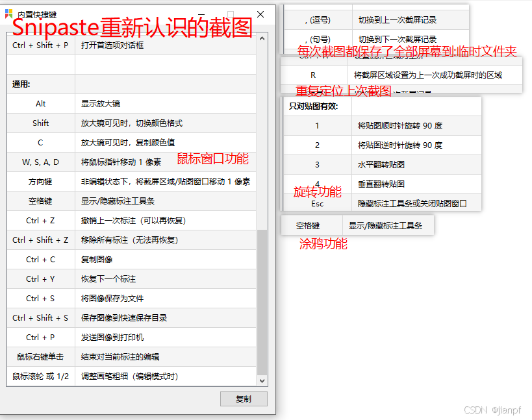
Task: Click the '只对贴图有效:' header
Action: click(314, 106)
